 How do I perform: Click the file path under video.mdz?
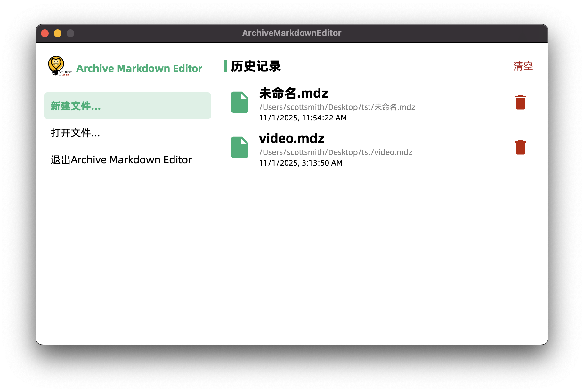336,152
